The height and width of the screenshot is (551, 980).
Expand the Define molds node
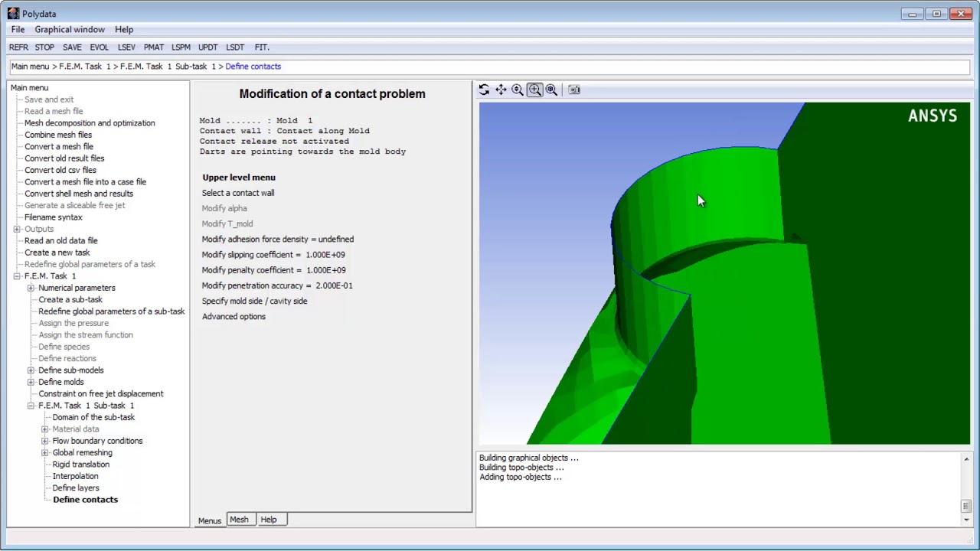pos(31,382)
